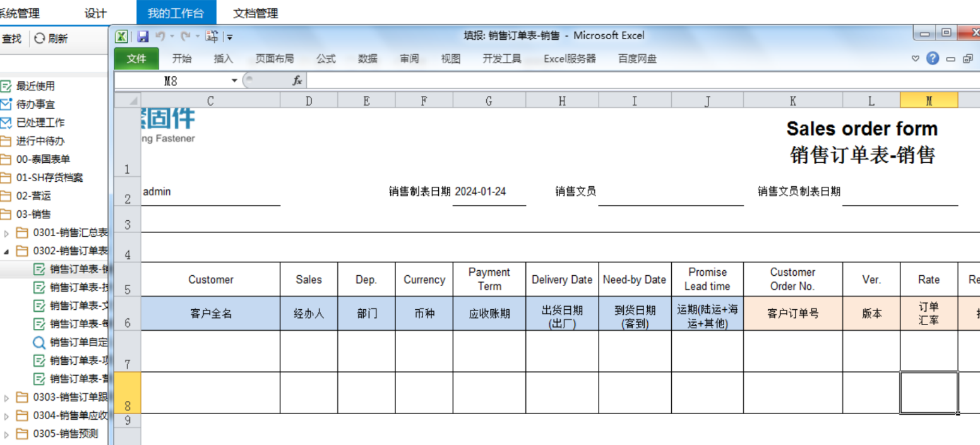Open the Name Box dropdown arrow
Screen dimensions: 980x445
pyautogui.click(x=234, y=81)
